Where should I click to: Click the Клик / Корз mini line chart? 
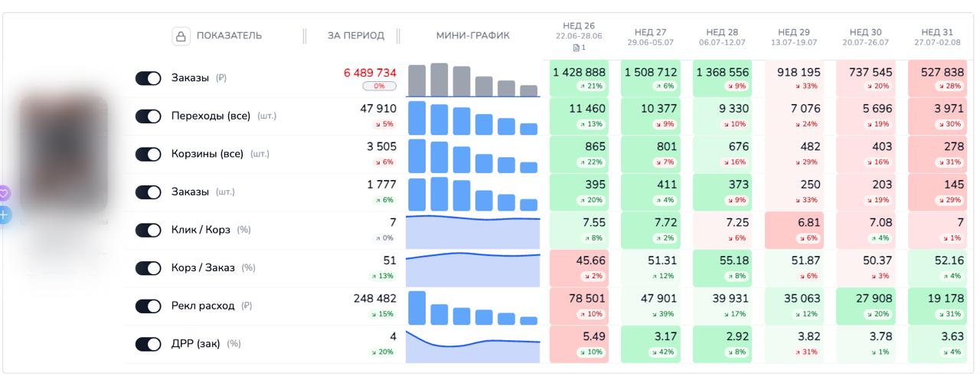coord(472,231)
